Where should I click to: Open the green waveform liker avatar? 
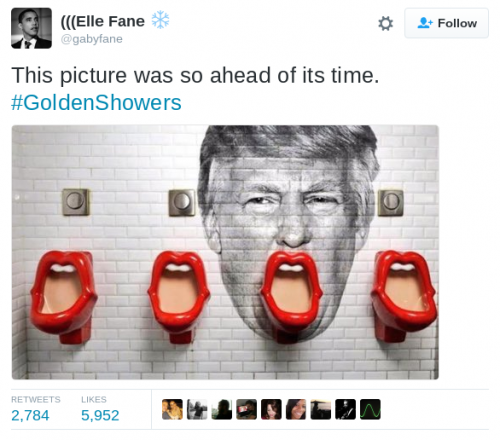370,409
